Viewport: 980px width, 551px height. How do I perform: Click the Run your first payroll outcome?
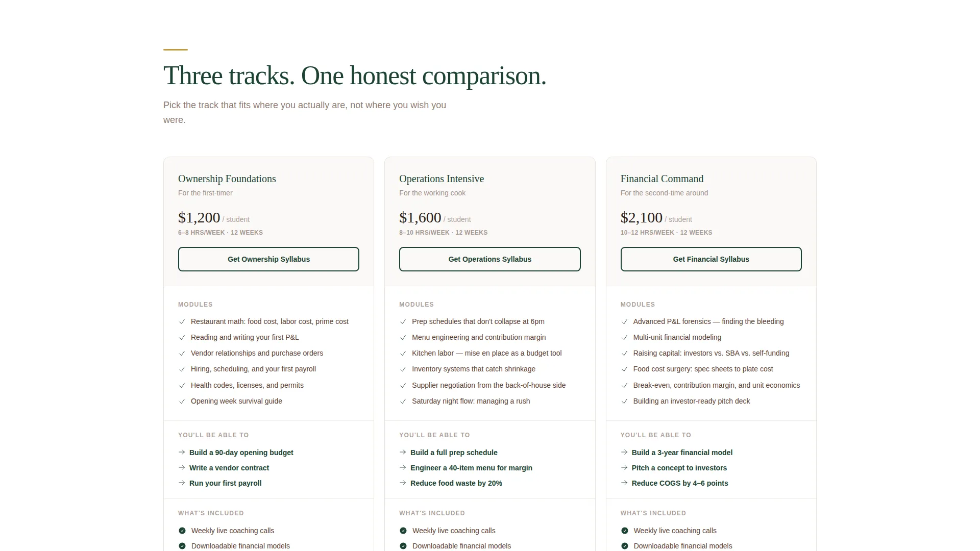point(225,483)
